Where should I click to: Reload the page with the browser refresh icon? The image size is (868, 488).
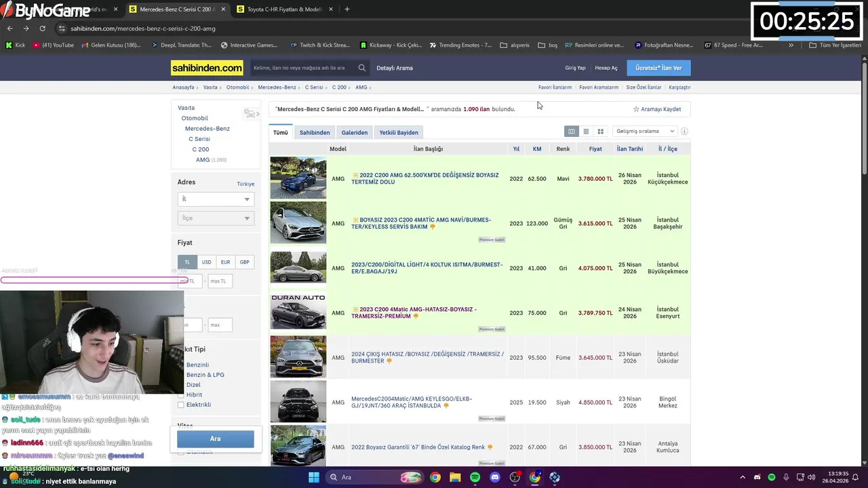pyautogui.click(x=42, y=28)
